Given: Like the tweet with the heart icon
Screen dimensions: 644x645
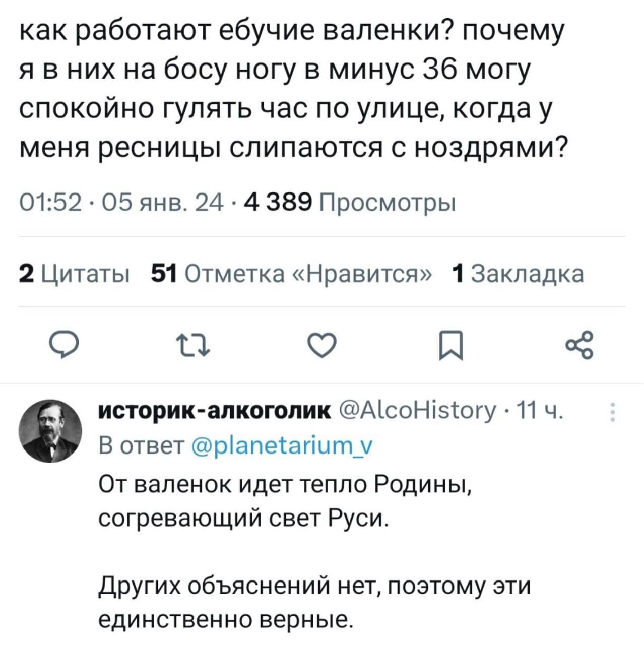Looking at the screenshot, I should (x=322, y=346).
